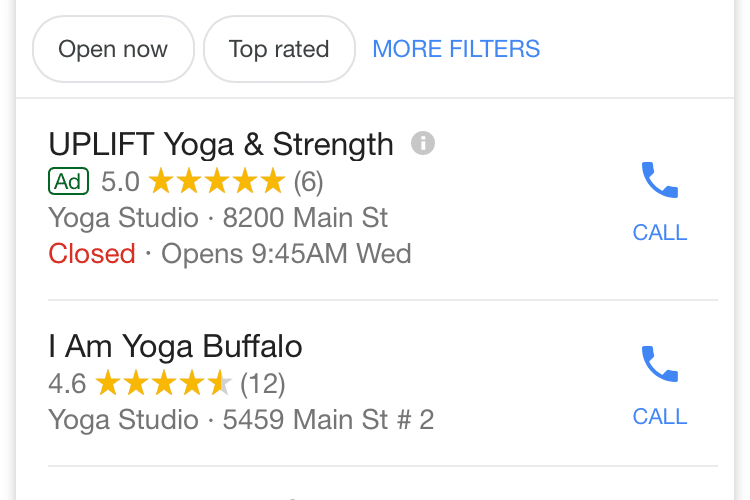Click the red Closed status text
Screen dimensions: 750x500
[x=92, y=254]
